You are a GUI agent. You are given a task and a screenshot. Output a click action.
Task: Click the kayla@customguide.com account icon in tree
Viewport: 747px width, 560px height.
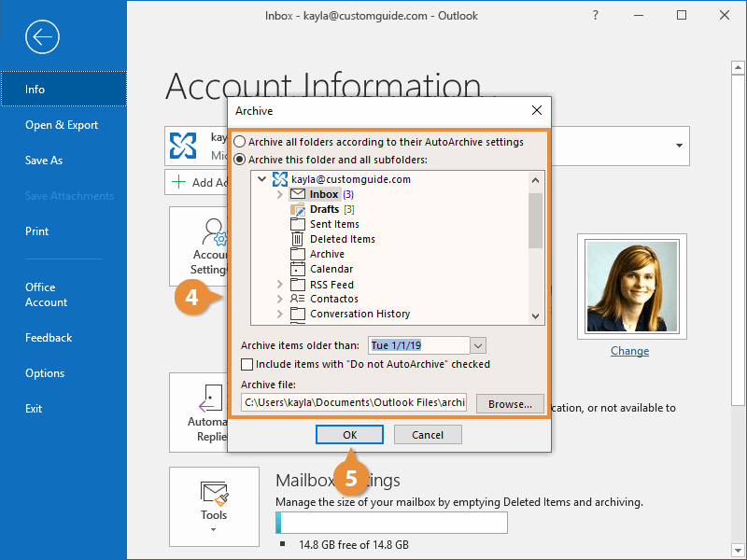coord(279,179)
